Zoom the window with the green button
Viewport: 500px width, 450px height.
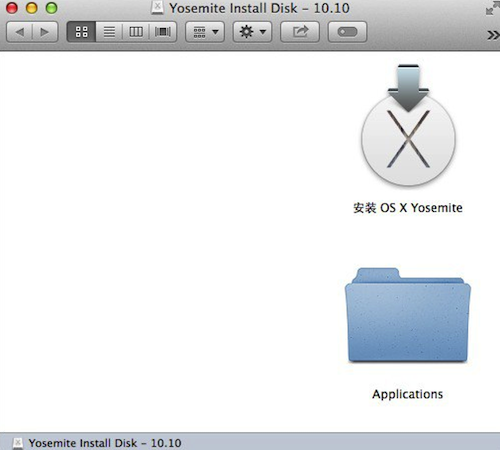point(51,8)
